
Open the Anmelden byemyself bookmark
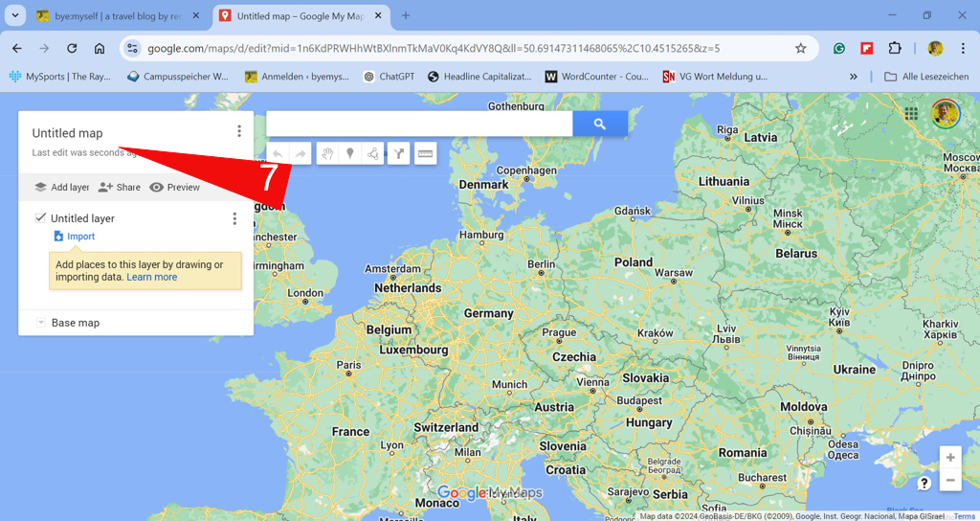pos(297,77)
